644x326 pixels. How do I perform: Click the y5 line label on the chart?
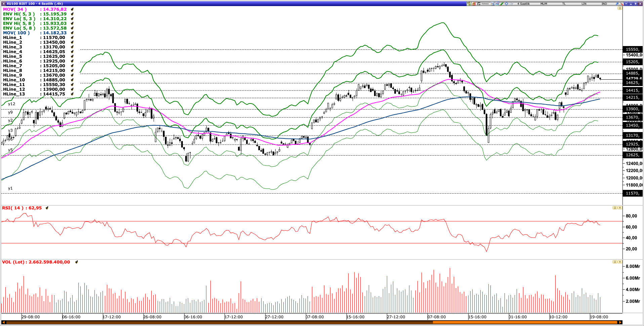click(x=10, y=150)
